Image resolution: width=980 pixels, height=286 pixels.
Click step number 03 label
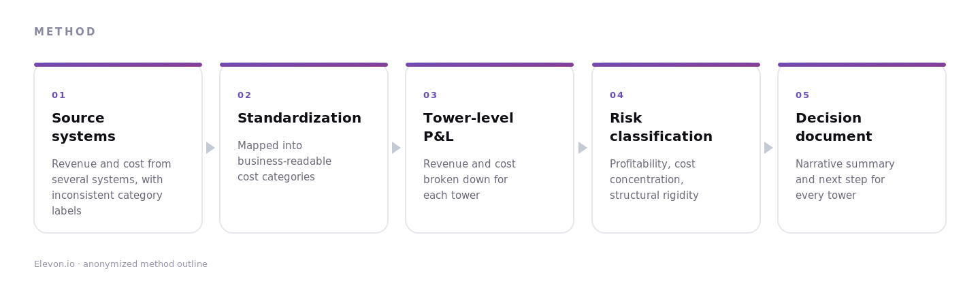[430, 95]
